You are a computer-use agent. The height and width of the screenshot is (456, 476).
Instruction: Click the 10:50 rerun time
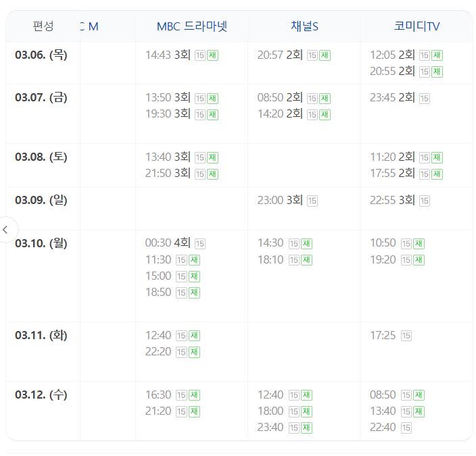(383, 243)
